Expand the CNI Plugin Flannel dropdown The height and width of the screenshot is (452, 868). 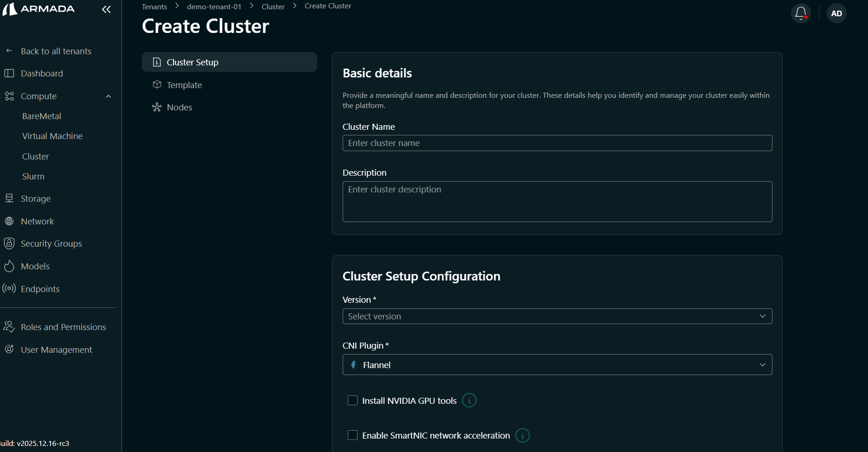tap(557, 365)
